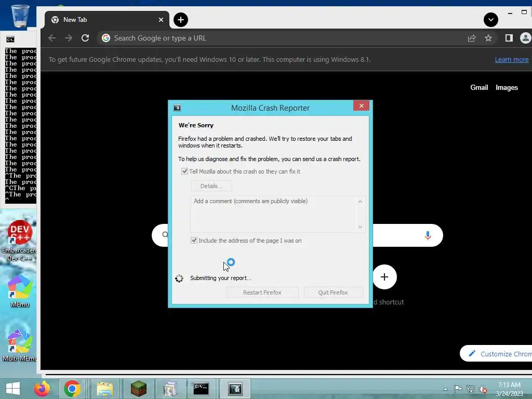Open Embarcadero Dev-C++ desktop shortcut

pyautogui.click(x=20, y=241)
